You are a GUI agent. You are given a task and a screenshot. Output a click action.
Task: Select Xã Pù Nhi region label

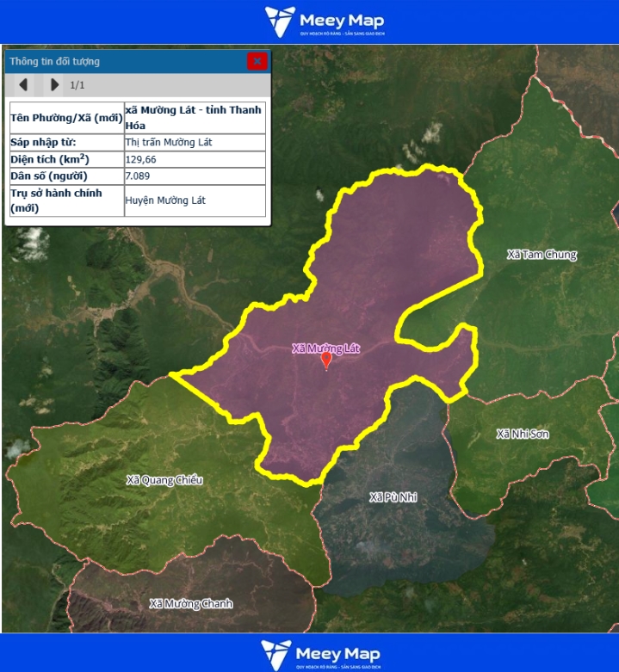coord(393,497)
